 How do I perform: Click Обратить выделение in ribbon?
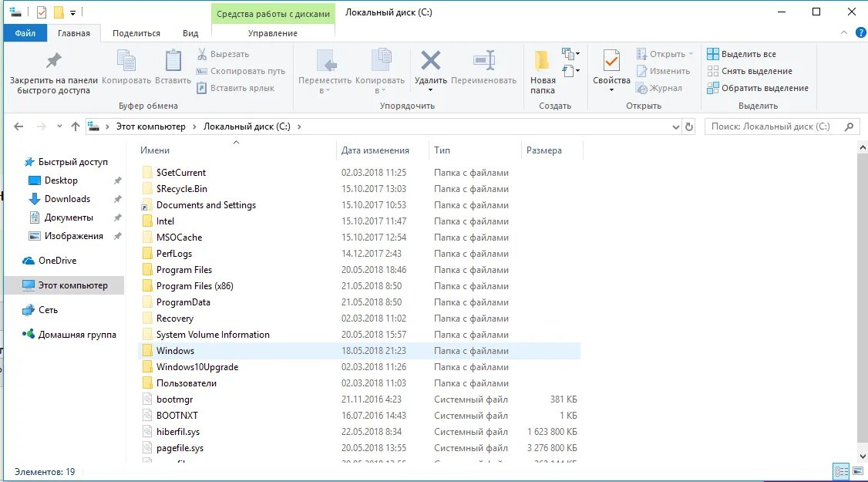[x=758, y=88]
